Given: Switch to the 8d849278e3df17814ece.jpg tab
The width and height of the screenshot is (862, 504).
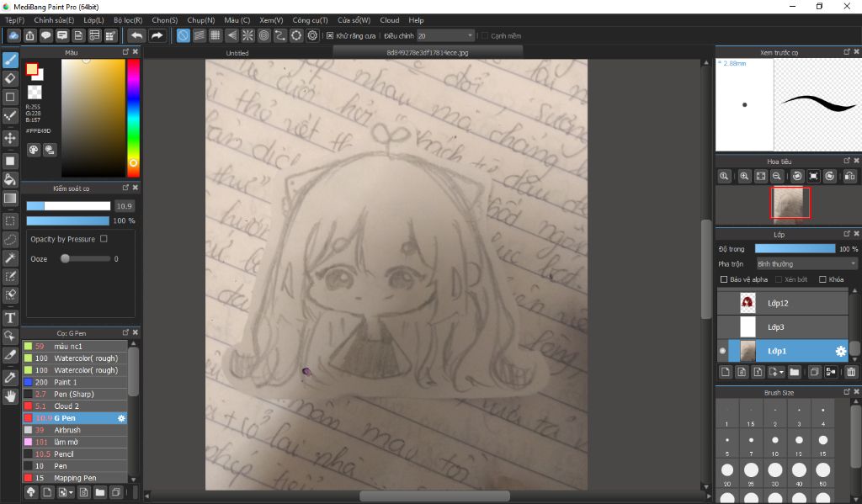Looking at the screenshot, I should pyautogui.click(x=428, y=53).
